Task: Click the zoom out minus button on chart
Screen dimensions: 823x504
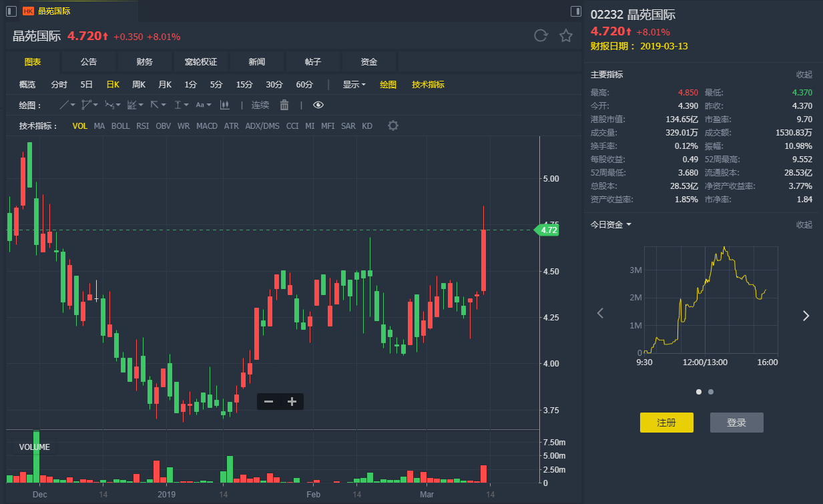Action: coord(268,401)
